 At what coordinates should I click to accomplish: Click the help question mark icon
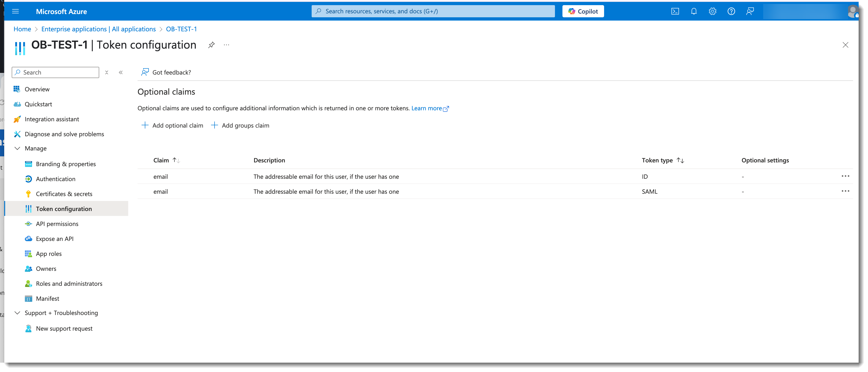(x=731, y=11)
